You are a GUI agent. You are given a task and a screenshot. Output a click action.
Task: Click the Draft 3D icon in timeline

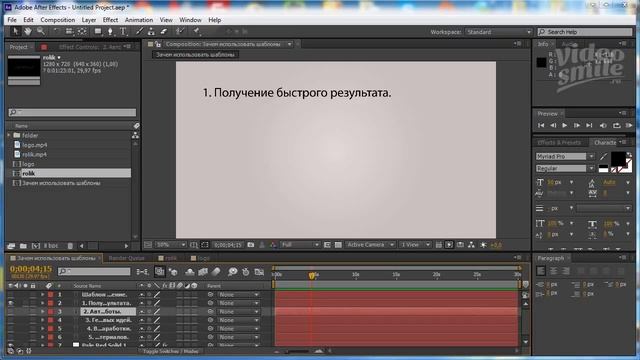tap(173, 272)
